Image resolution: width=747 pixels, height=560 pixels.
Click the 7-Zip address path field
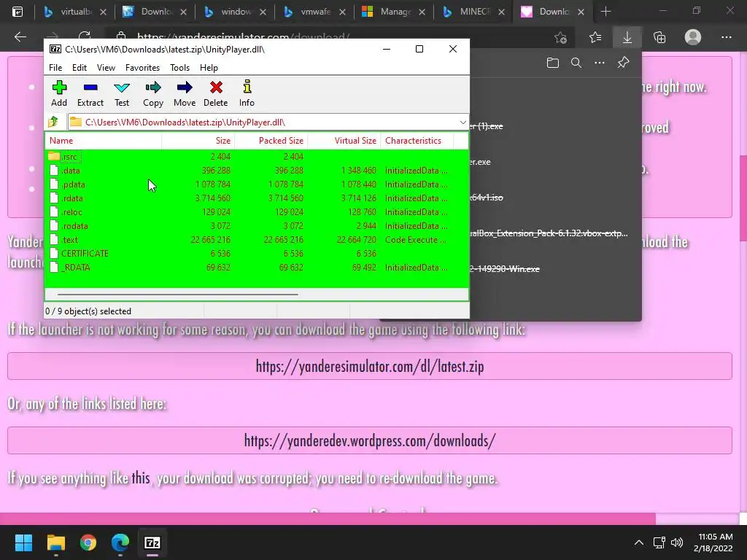(262, 122)
